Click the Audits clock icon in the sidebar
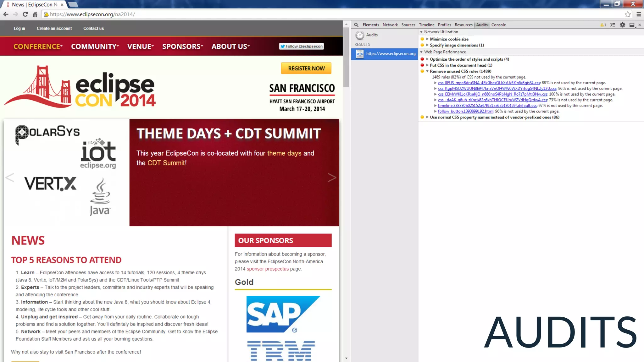This screenshot has width=644, height=362. pyautogui.click(x=360, y=35)
